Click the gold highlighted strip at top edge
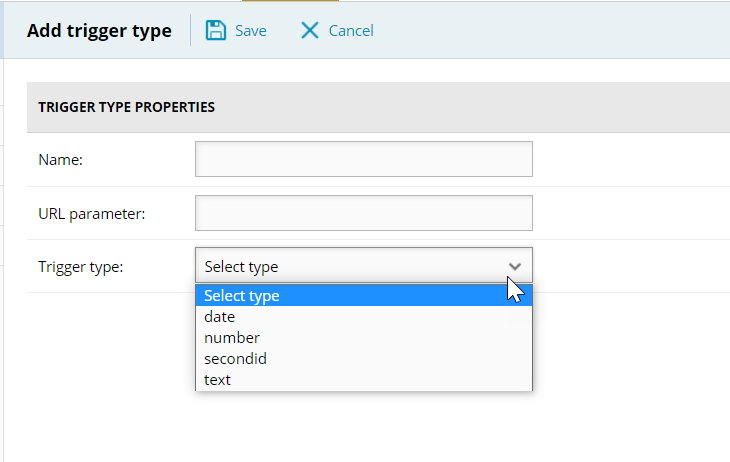 point(291,0)
